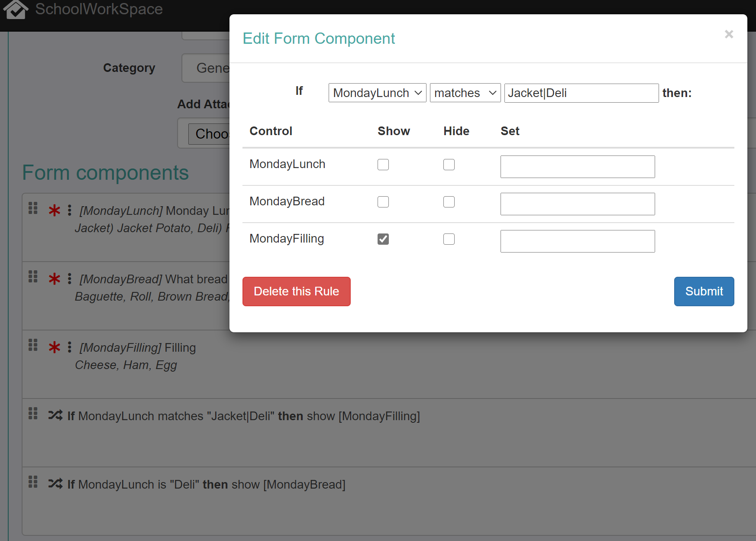Screen dimensions: 756x541
Task: Open options menu dots for MondayFilling
Action: click(70, 347)
